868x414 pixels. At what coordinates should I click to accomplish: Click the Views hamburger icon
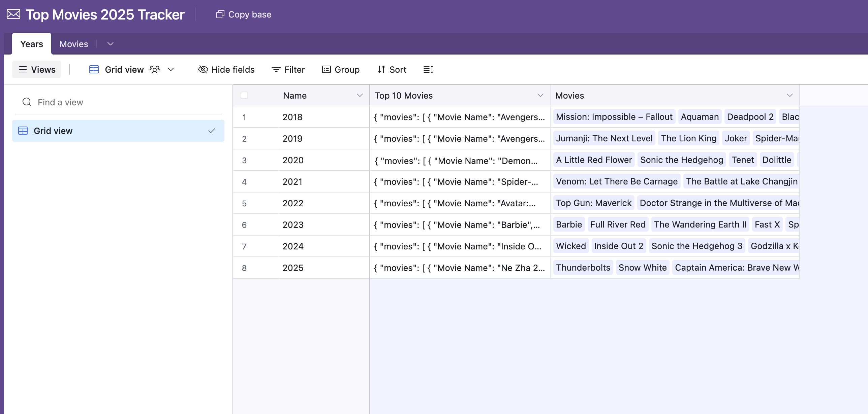23,69
